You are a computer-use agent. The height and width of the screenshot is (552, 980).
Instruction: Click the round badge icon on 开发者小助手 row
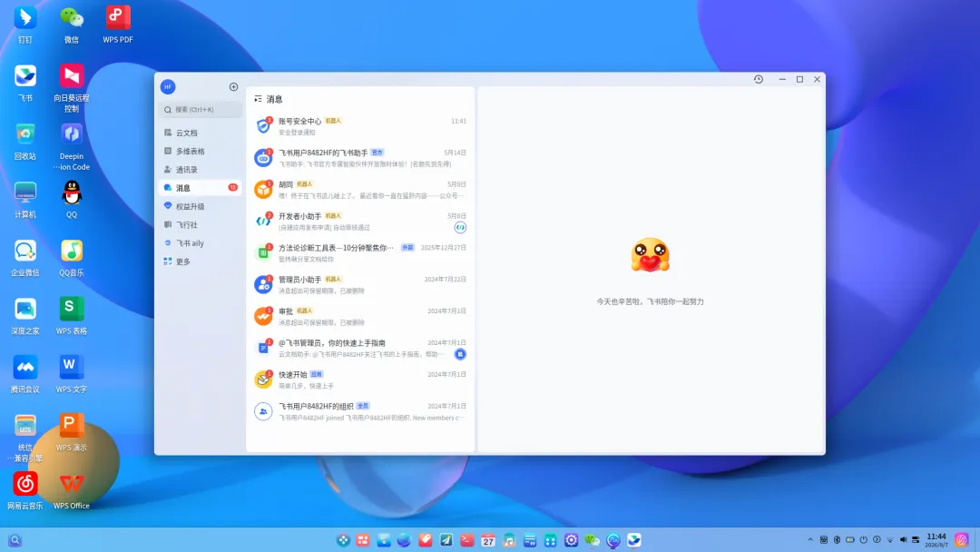coord(460,228)
